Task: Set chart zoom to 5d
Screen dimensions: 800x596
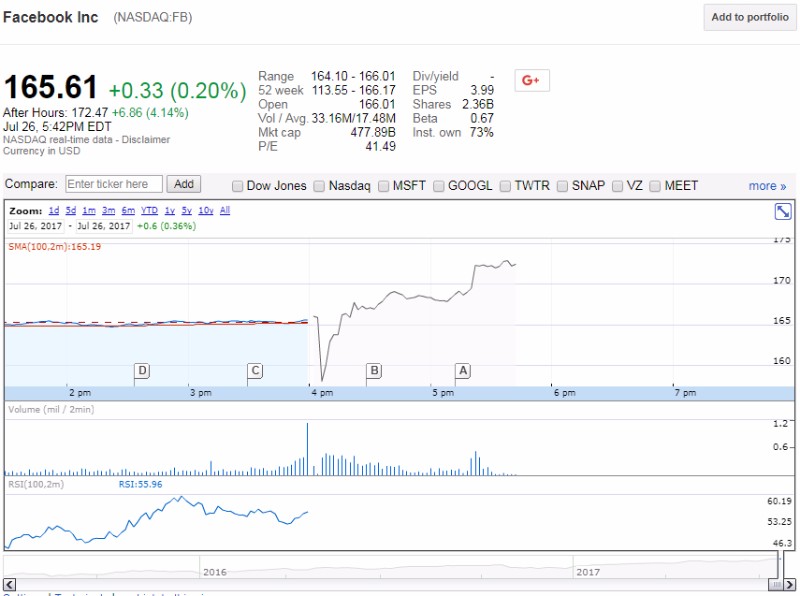Action: 71,210
